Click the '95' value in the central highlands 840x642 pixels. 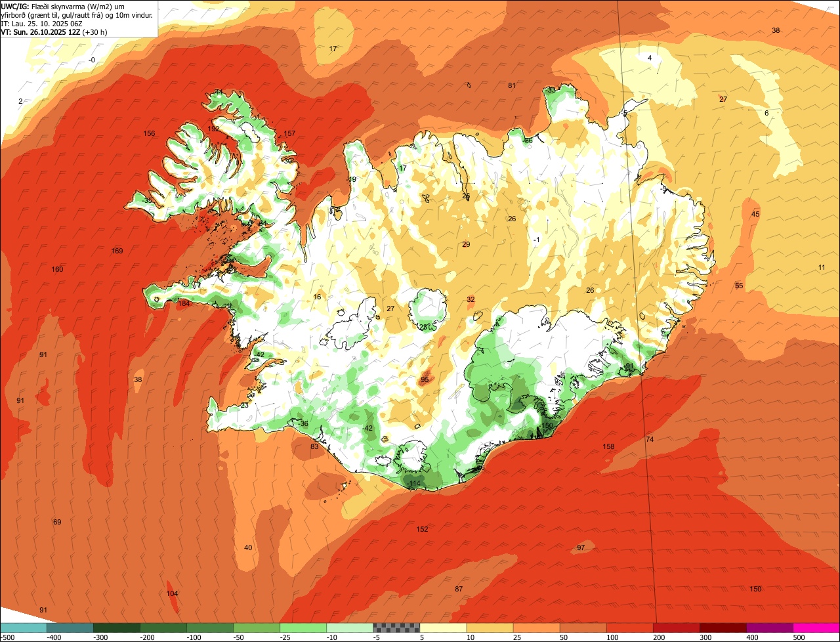[425, 380]
